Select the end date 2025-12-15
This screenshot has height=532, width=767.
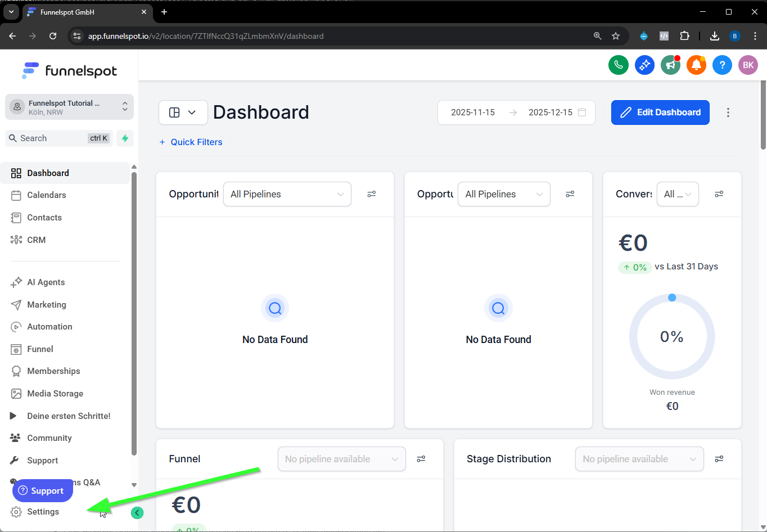click(x=551, y=112)
